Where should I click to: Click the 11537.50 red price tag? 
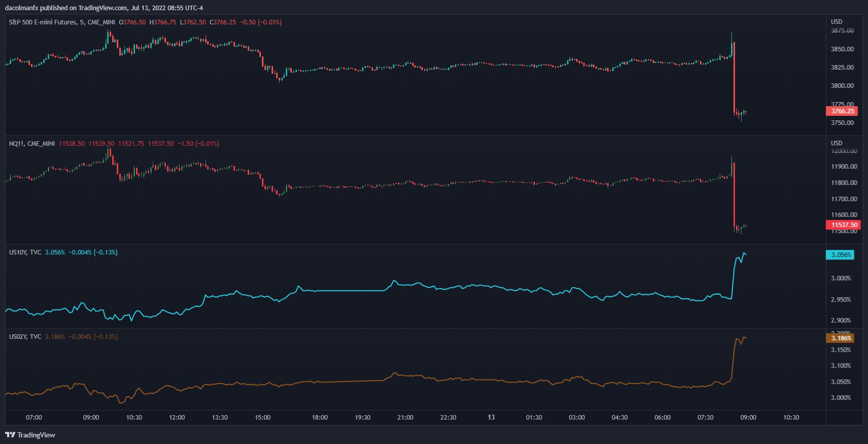coord(844,225)
